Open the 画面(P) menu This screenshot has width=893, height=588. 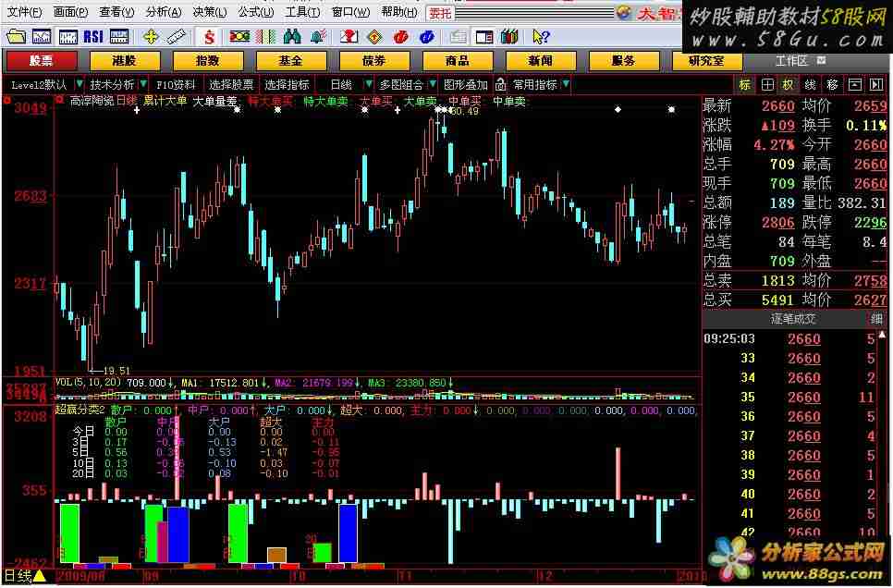(70, 12)
